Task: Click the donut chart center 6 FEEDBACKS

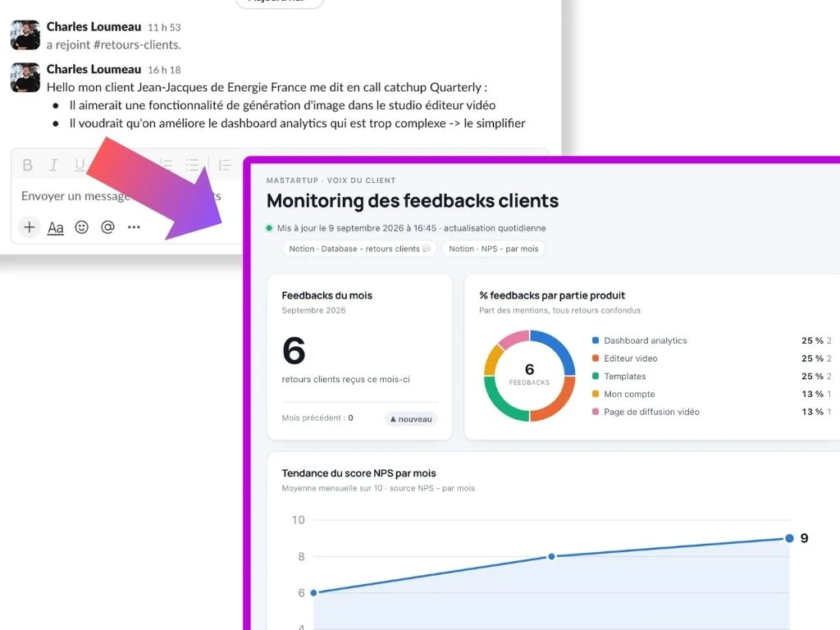Action: (529, 374)
